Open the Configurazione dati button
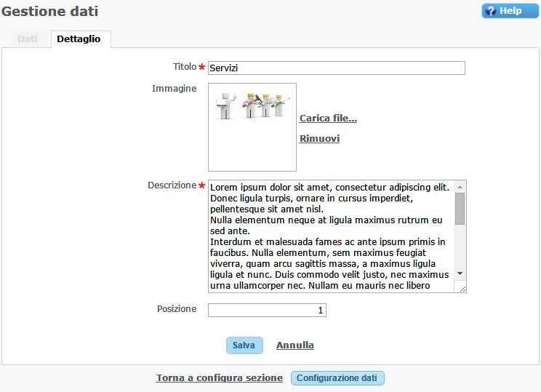The image size is (541, 392). click(337, 378)
